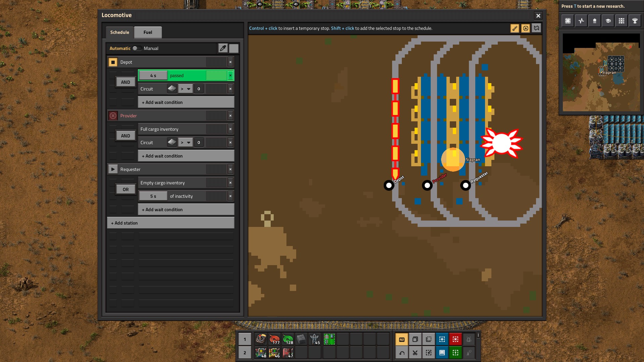
Task: Open blueprint library icon in top-right panel
Action: click(568, 21)
